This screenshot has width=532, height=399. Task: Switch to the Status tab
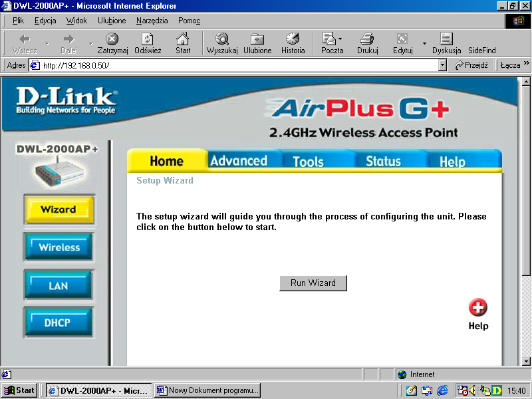384,161
